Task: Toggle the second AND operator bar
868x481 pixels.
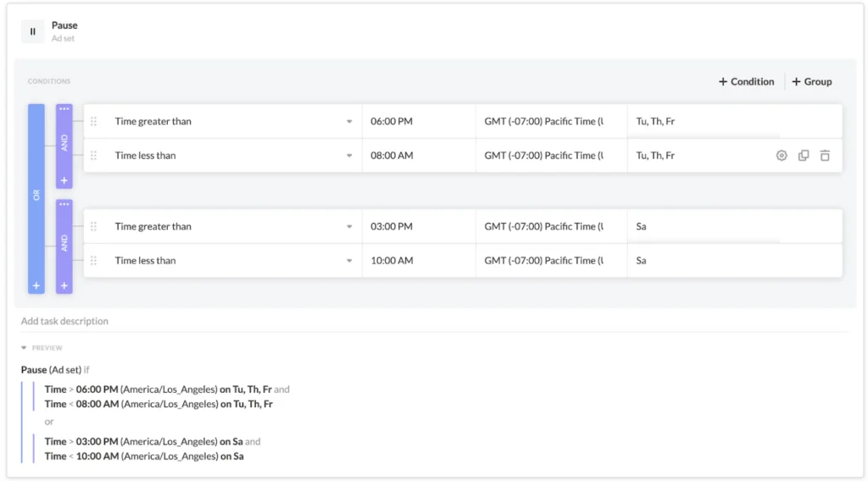Action: click(x=64, y=244)
